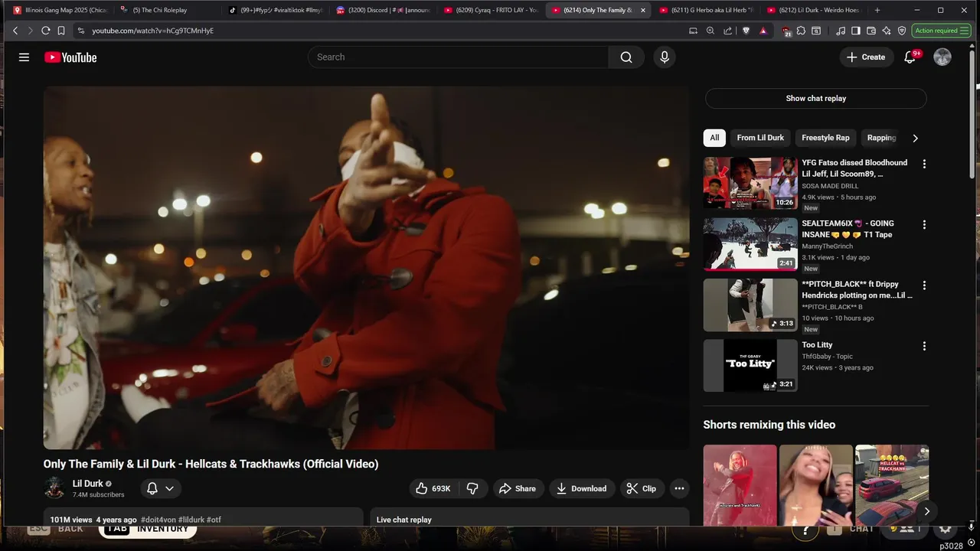Reload the current page
Image resolution: width=980 pixels, height=551 pixels.
click(x=46, y=31)
